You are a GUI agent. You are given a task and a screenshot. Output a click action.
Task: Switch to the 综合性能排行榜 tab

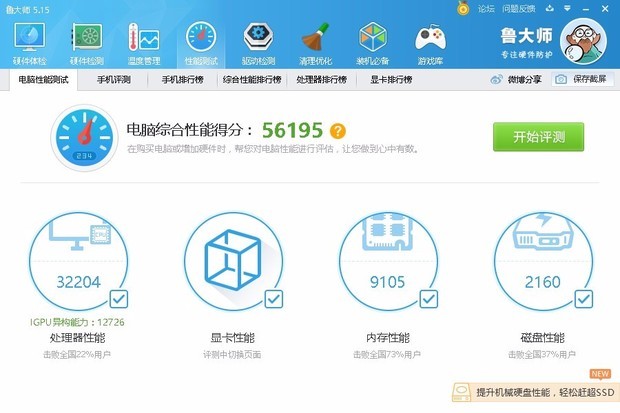tap(252, 80)
